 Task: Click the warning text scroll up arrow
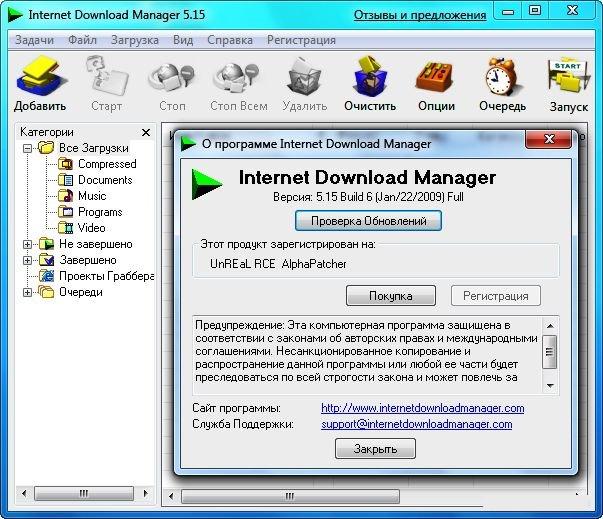(x=550, y=326)
